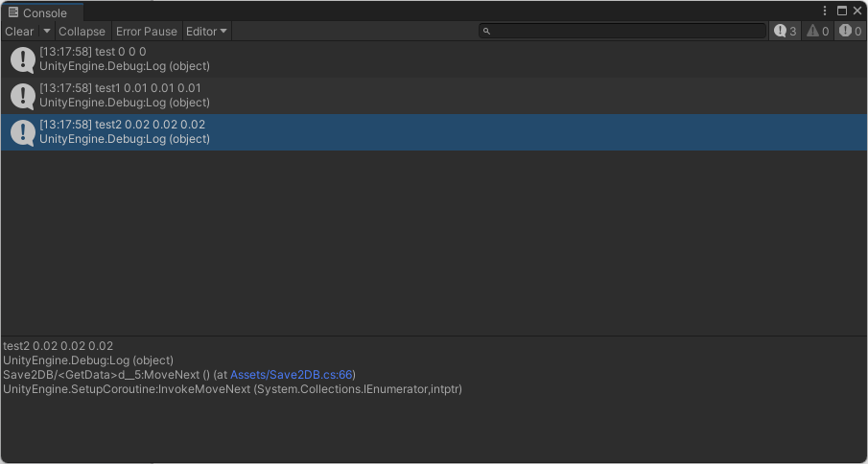Image resolution: width=868 pixels, height=464 pixels.
Task: Click info icon of the test2 entry
Action: [23, 132]
